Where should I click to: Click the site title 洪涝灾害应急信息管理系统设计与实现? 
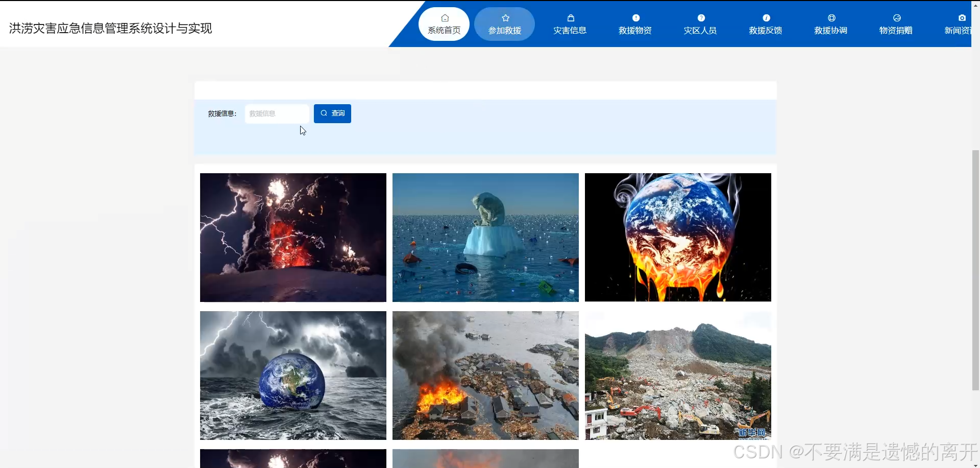point(111,28)
